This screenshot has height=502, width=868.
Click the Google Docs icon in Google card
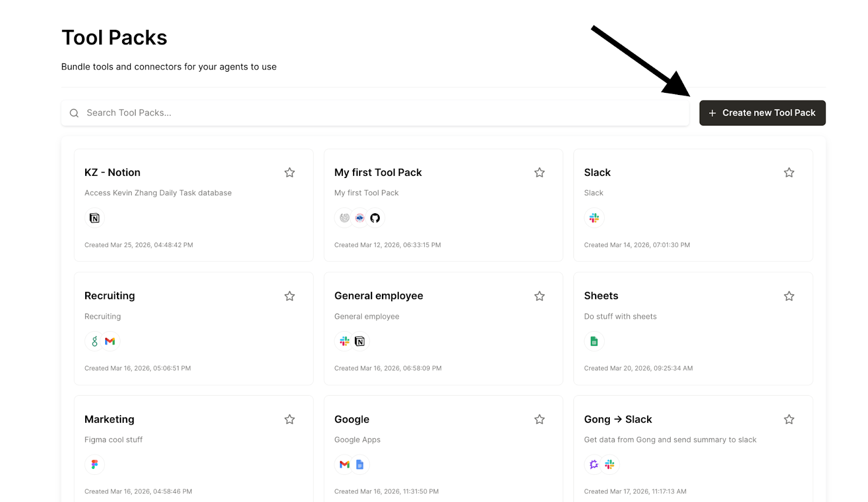tap(360, 465)
